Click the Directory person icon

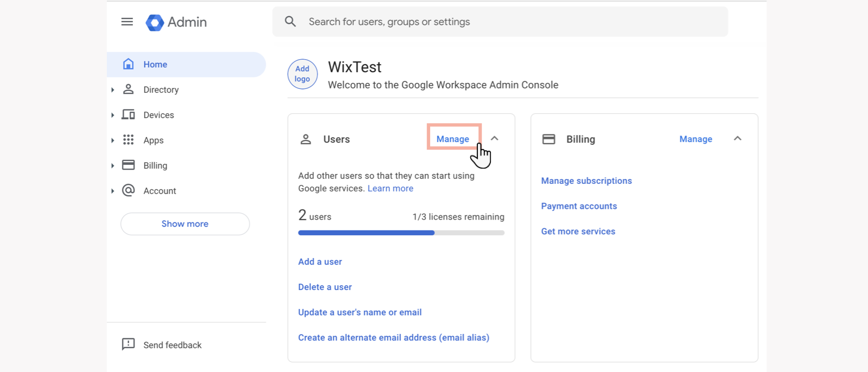click(128, 89)
